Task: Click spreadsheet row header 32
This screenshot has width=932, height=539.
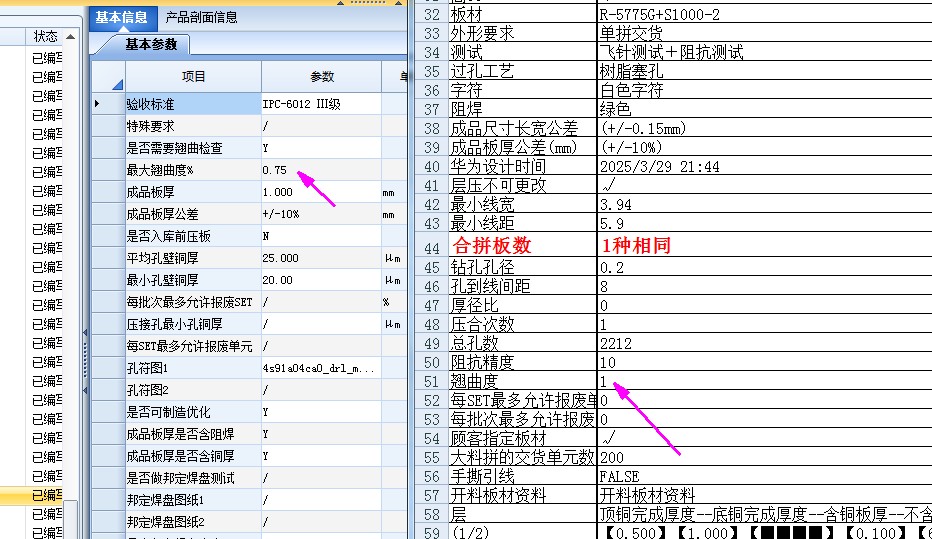Action: (x=432, y=14)
